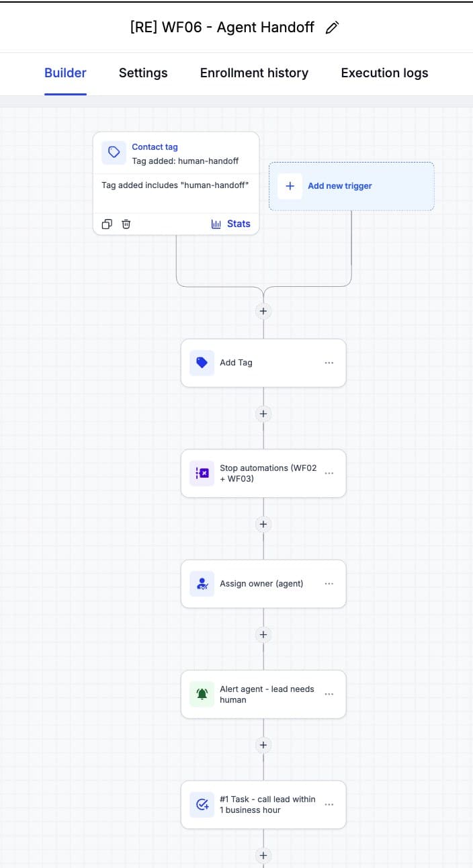This screenshot has width=473, height=868.
Task: Add step between Add Tag and Stop automations
Action: (x=263, y=414)
